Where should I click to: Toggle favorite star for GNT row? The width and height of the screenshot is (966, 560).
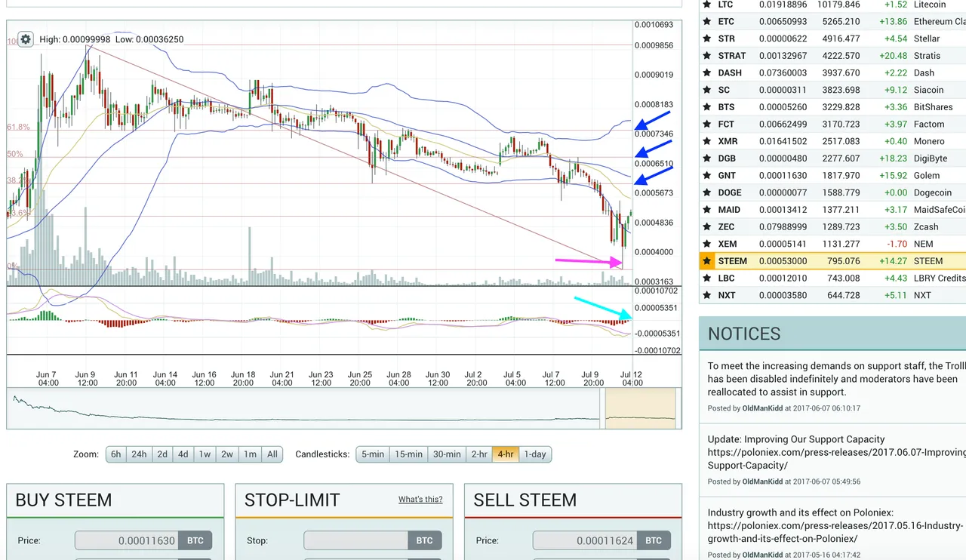pyautogui.click(x=707, y=176)
